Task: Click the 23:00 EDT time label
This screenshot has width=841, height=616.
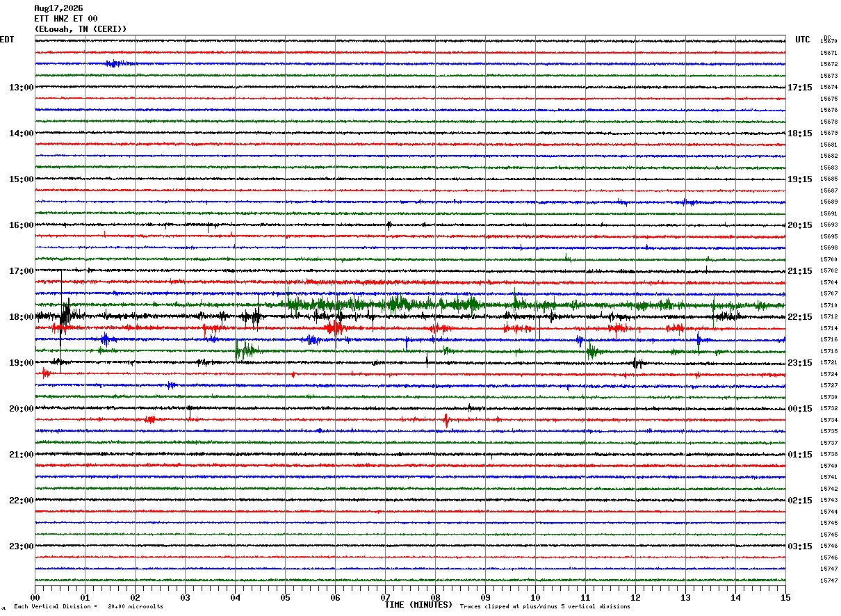Action: coord(21,546)
